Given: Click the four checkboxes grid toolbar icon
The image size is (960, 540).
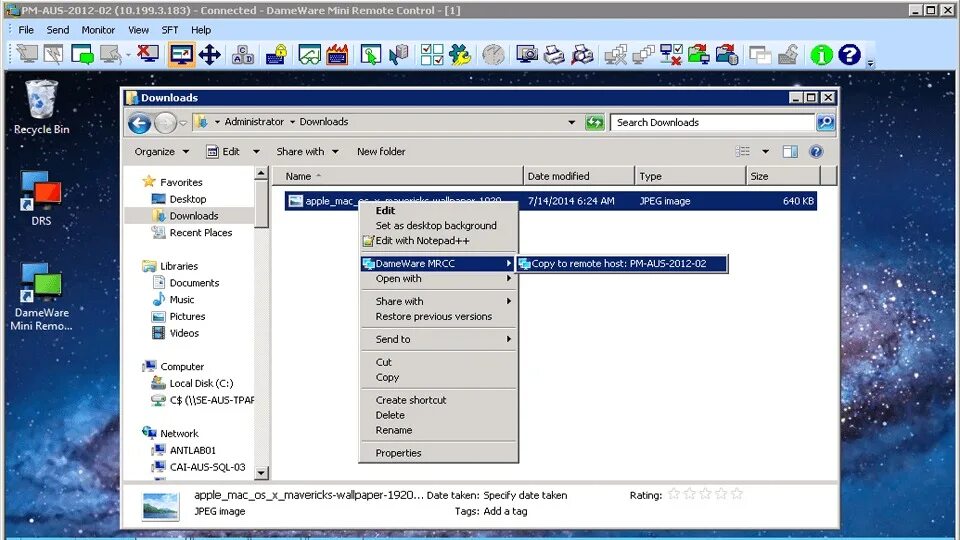Looking at the screenshot, I should [432, 55].
